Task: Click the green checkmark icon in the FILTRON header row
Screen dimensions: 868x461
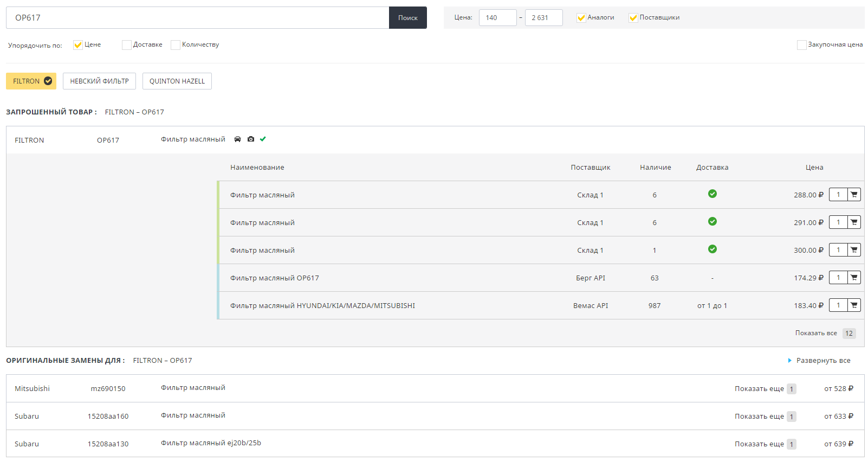Action: 263,139
